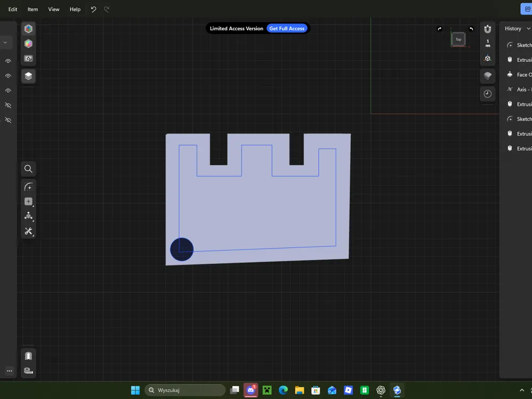The height and width of the screenshot is (399, 532).
Task: Open the Help menu
Action: tap(75, 10)
